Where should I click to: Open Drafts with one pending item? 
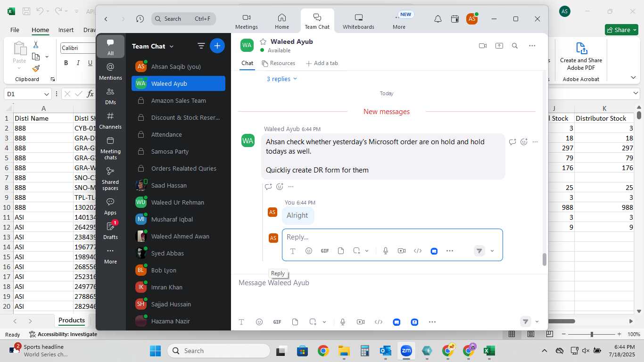pos(110,230)
